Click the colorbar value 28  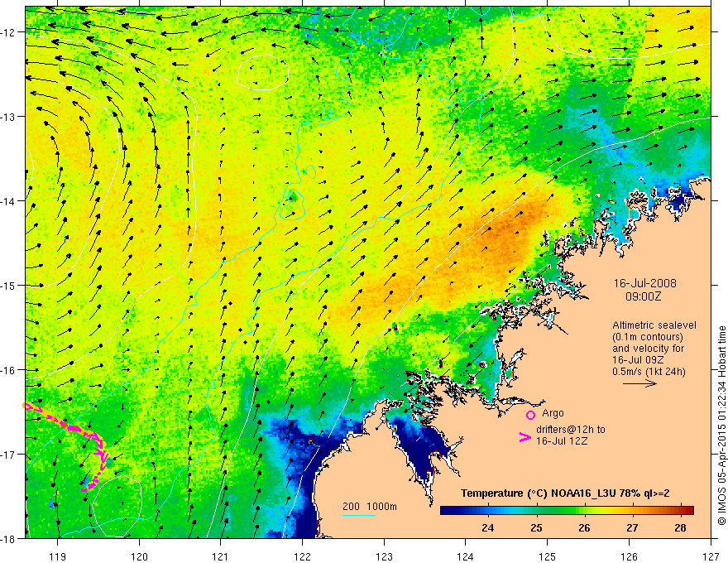(681, 527)
